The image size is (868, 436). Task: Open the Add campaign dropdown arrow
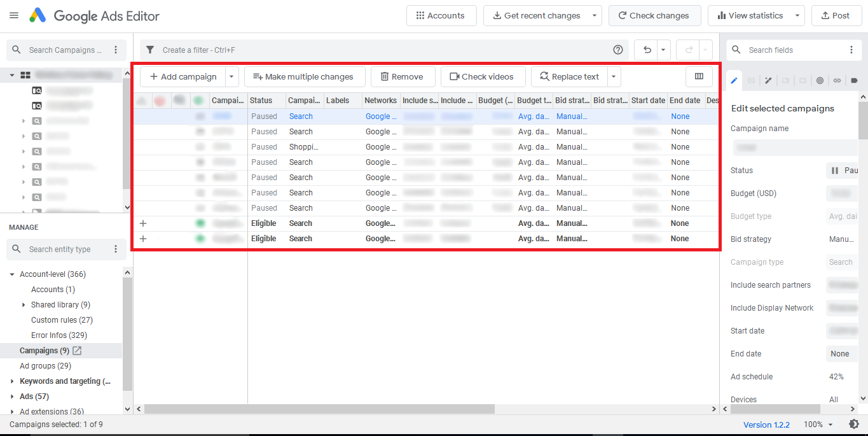[231, 77]
